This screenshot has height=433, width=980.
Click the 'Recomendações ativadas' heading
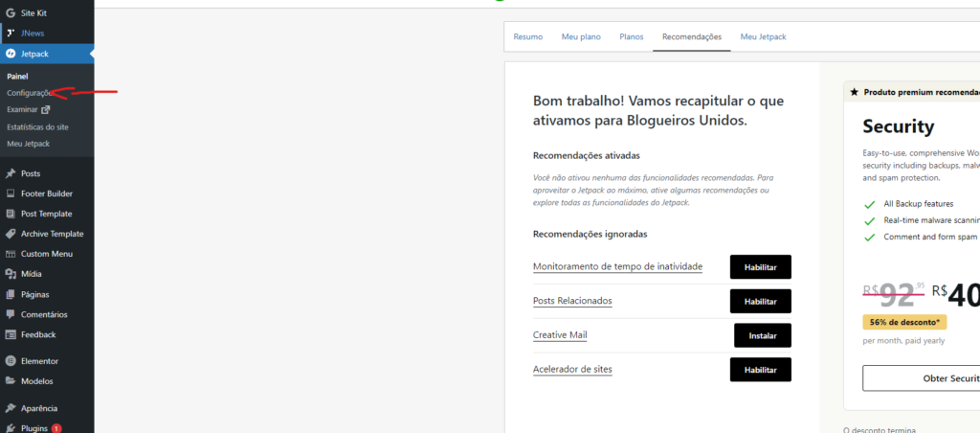587,155
